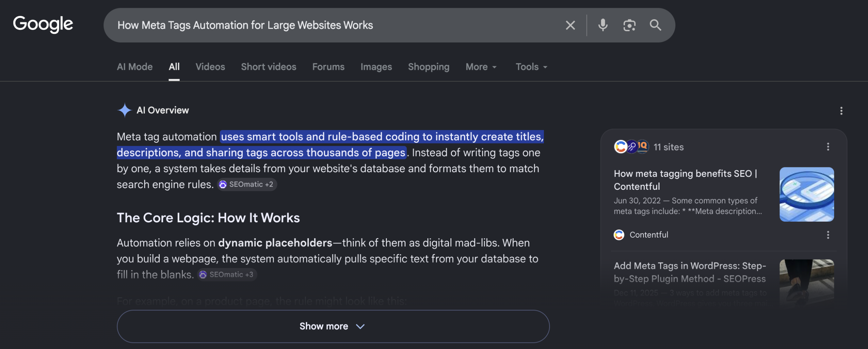Open the Google logo homepage link
868x349 pixels.
coord(43,24)
